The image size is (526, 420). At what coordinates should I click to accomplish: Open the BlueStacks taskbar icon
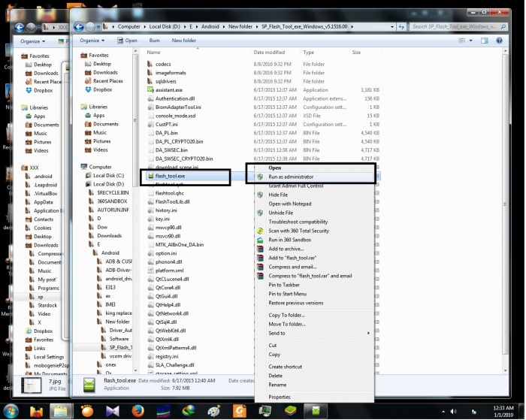290,411
